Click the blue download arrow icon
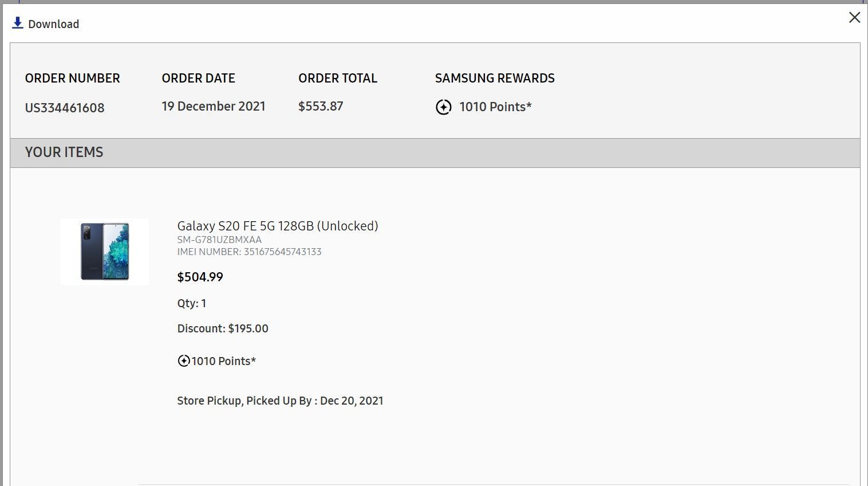Screen dimensions: 868x486 [x=18, y=23]
